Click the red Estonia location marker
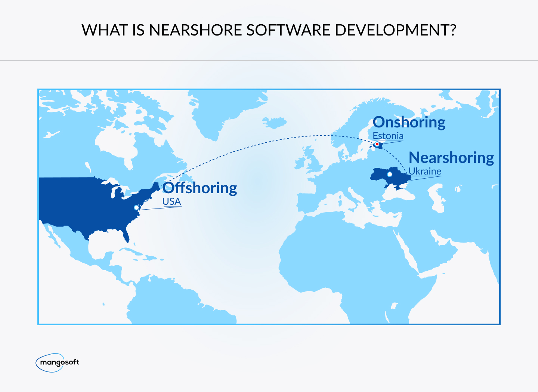 [377, 144]
